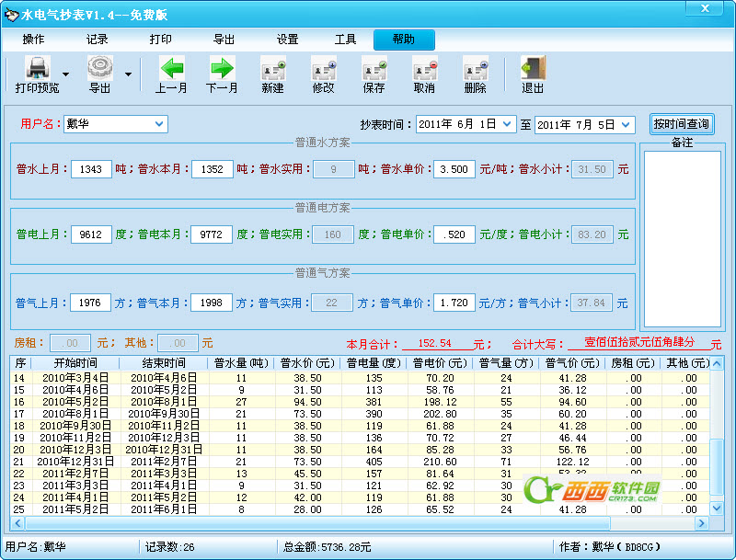Delete record using 删除 icon

[475, 68]
